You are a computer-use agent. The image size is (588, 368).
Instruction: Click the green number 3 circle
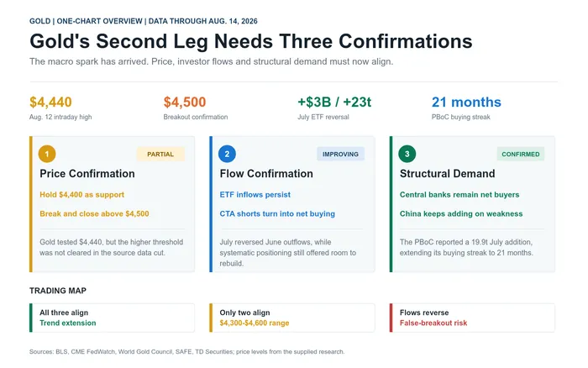[407, 154]
